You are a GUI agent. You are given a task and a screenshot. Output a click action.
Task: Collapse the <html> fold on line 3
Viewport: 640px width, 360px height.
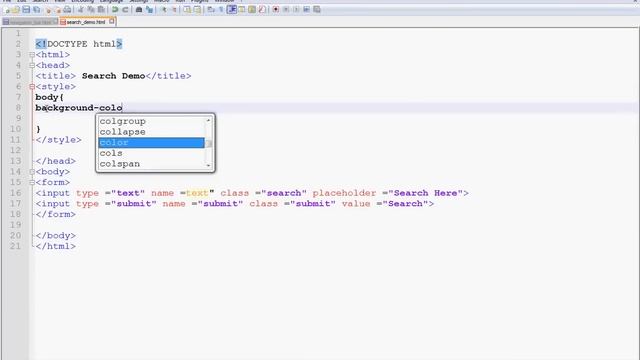[x=32, y=55]
